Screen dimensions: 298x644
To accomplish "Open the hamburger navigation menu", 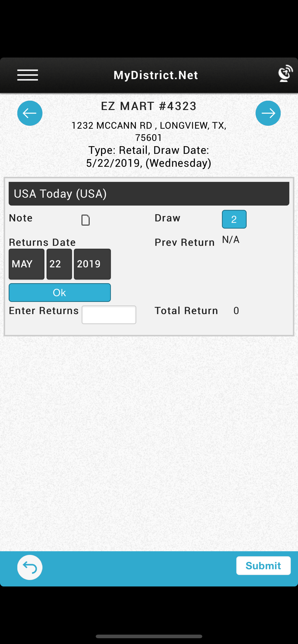I will [28, 75].
